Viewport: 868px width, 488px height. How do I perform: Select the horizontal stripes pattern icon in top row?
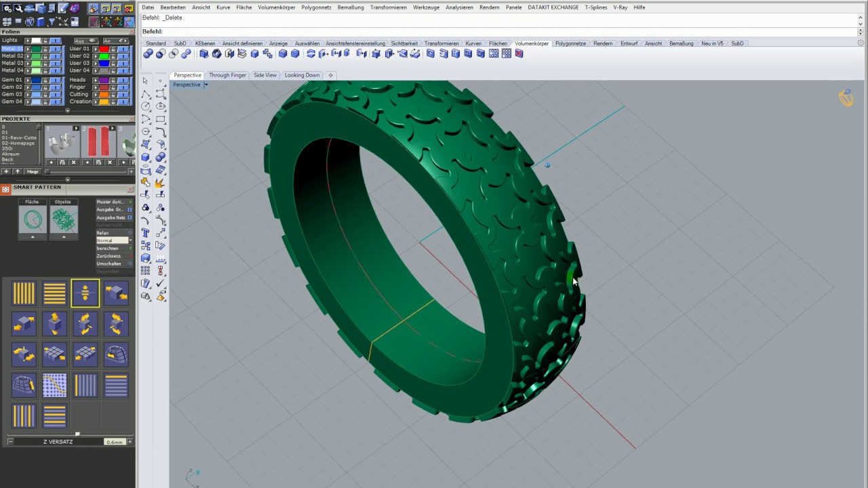point(55,293)
